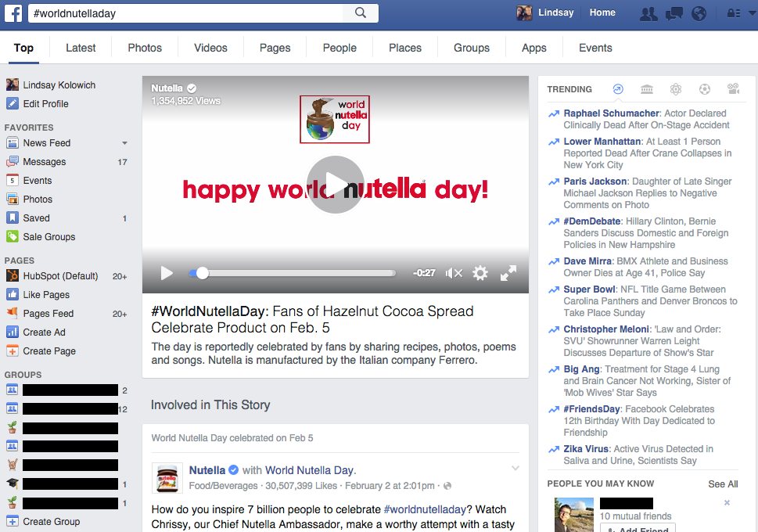This screenshot has width=758, height=532.
Task: Switch to the Pages tab
Action: click(275, 48)
